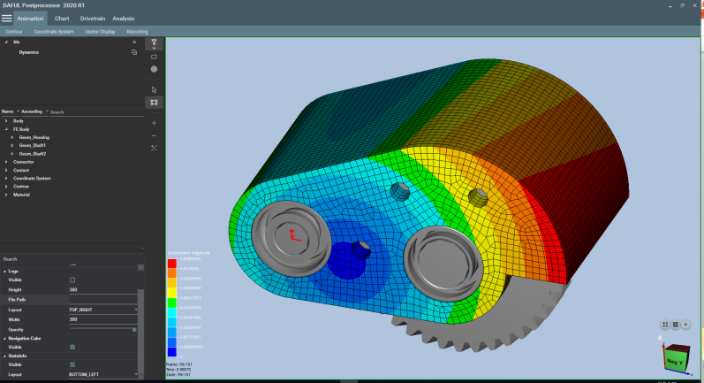This screenshot has width=704, height=383.
Task: Click the Coordinate System ribbon button
Action: point(54,31)
